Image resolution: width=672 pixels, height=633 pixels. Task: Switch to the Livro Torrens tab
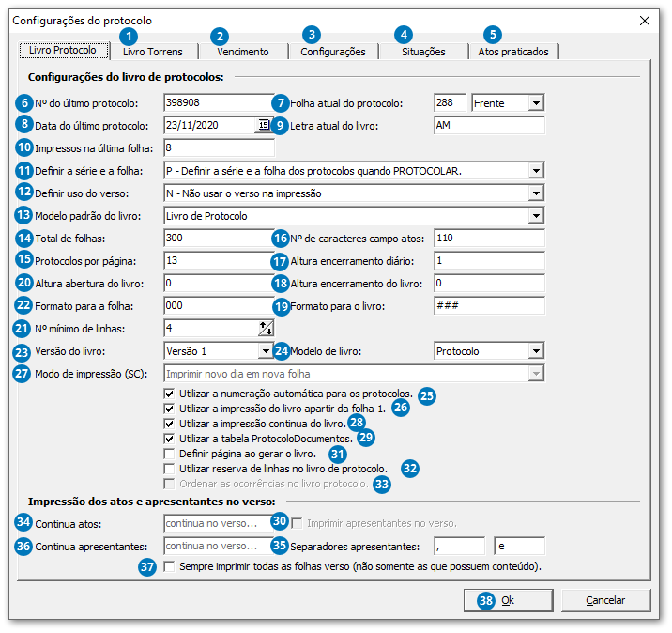pos(153,52)
